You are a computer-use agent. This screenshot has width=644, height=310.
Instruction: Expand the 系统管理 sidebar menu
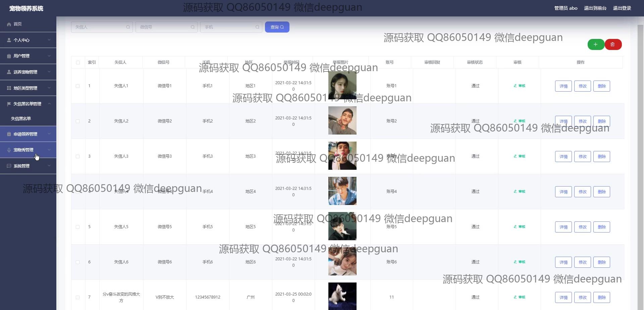[28, 166]
